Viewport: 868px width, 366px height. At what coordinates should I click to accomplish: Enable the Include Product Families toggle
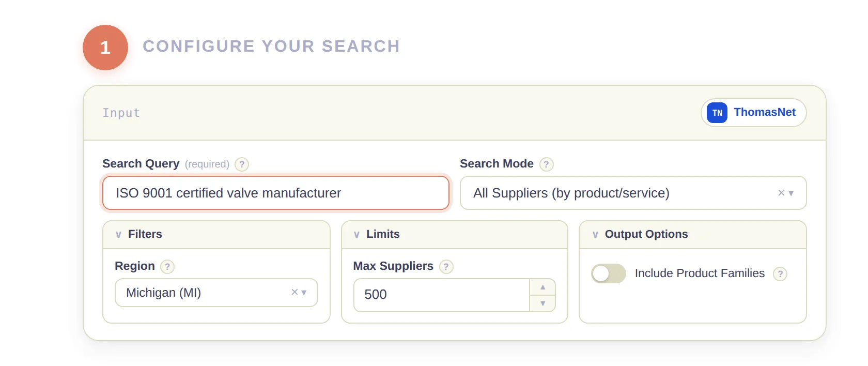(609, 273)
